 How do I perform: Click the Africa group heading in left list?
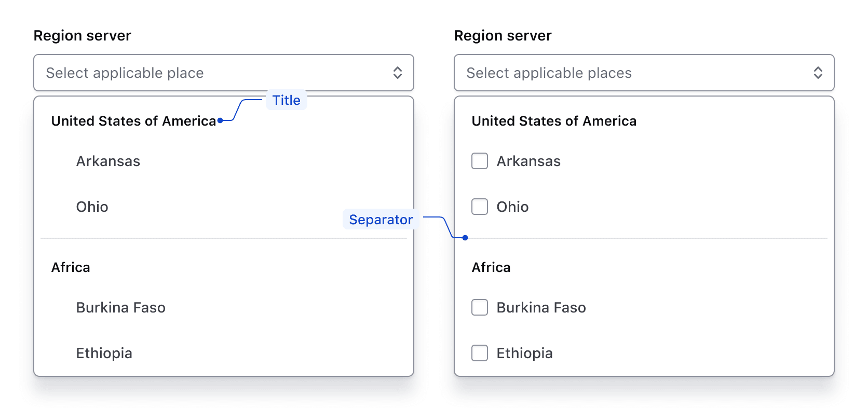tap(71, 267)
